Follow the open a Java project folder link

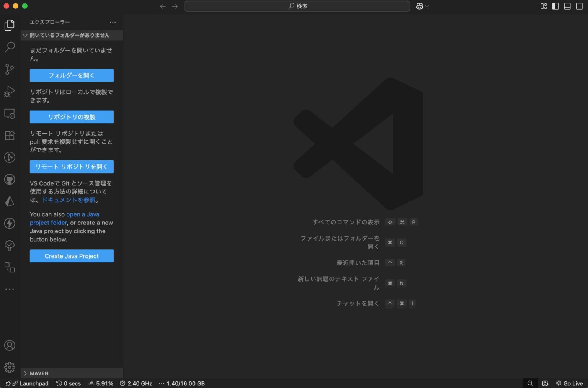tap(83, 214)
